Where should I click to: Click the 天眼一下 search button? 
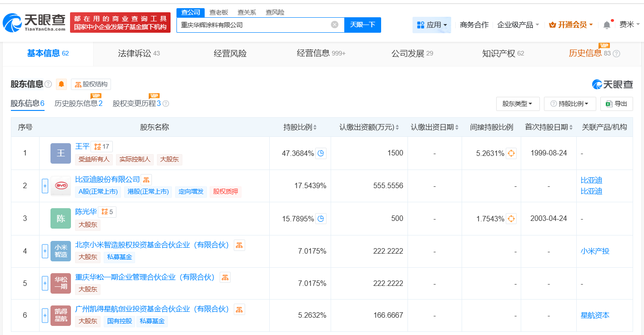coord(362,25)
